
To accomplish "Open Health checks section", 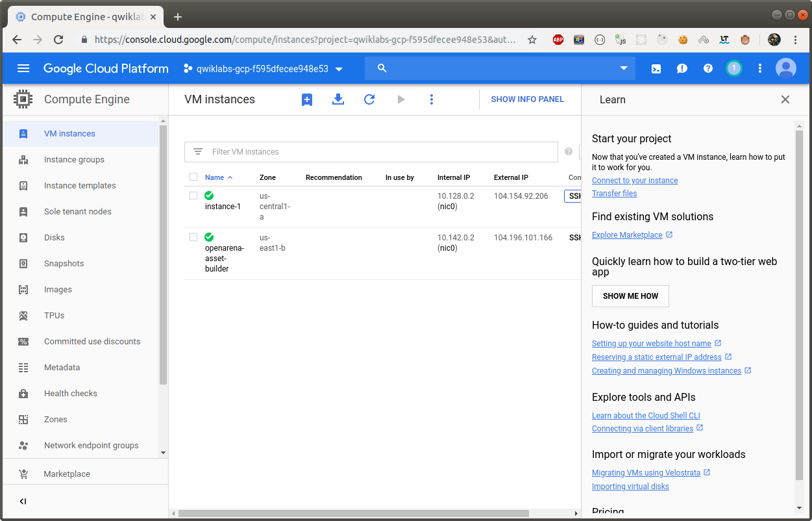I will point(81,394).
